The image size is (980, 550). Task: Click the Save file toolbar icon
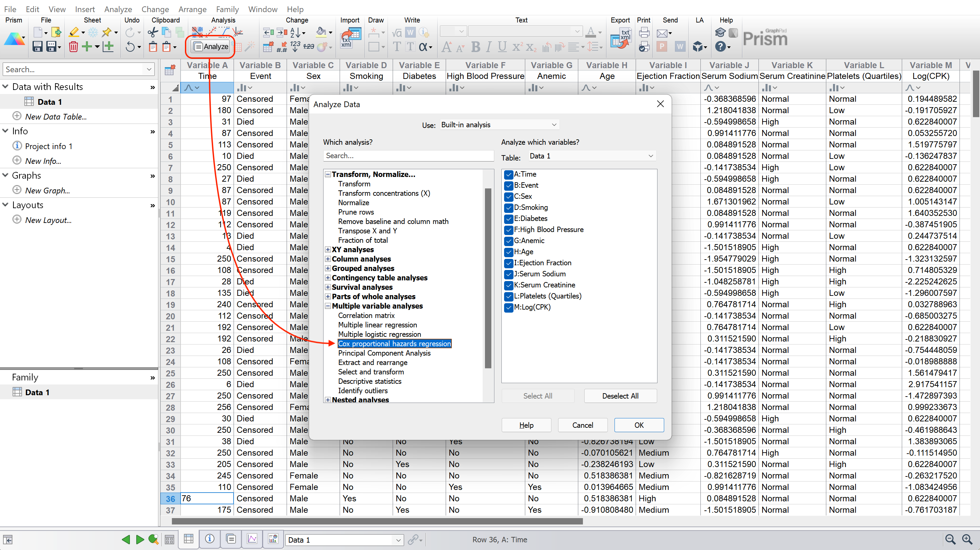point(37,46)
